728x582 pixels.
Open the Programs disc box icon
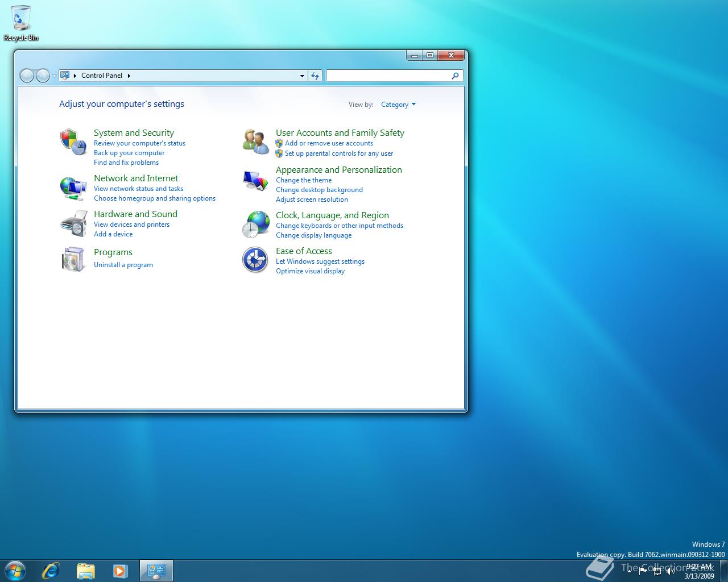73,259
